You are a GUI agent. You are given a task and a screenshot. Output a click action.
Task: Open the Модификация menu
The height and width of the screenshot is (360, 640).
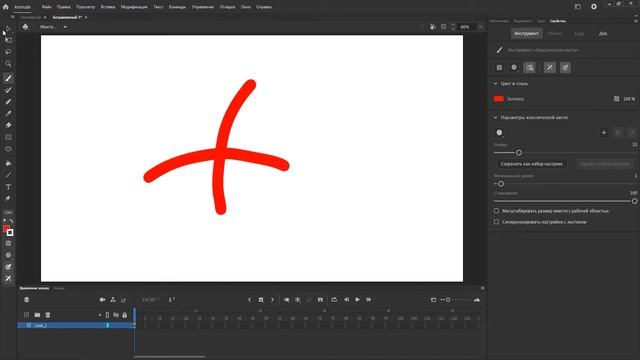(x=134, y=7)
